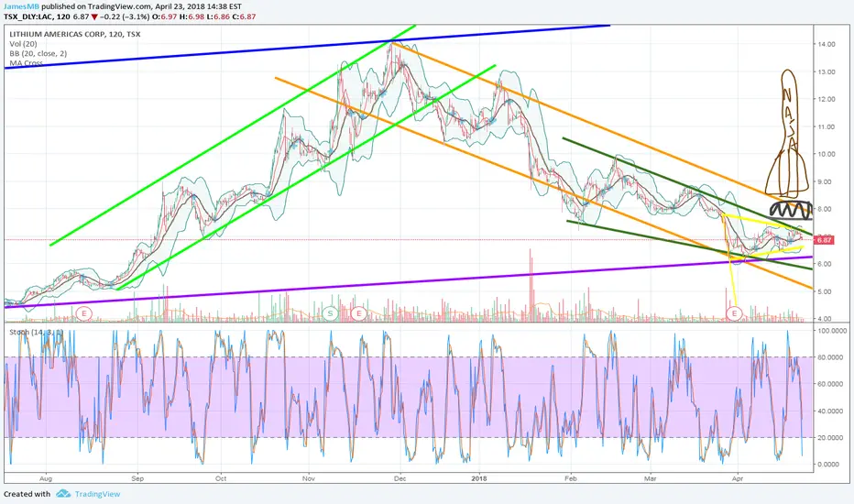This screenshot has height=504, width=854.
Task: Click the earnings E marker near April
Action: 735,313
